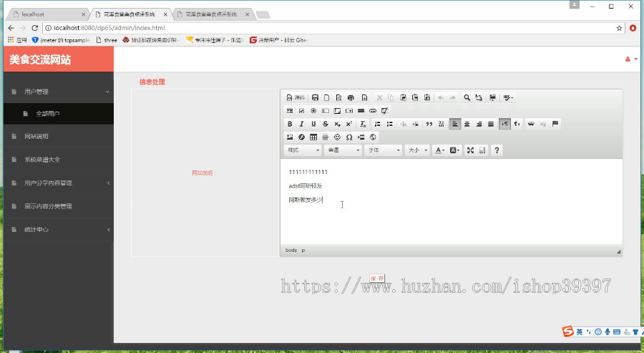Insert a Checkbox form field

(301, 111)
